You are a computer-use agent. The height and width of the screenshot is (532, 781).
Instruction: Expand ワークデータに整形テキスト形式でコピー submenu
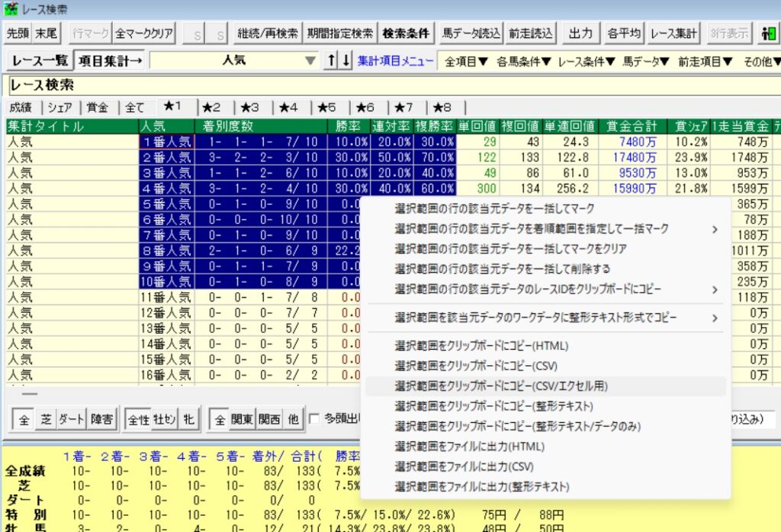pyautogui.click(x=545, y=318)
